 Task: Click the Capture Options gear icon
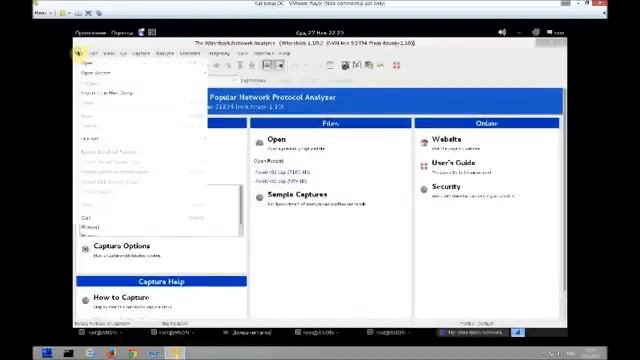(85, 249)
